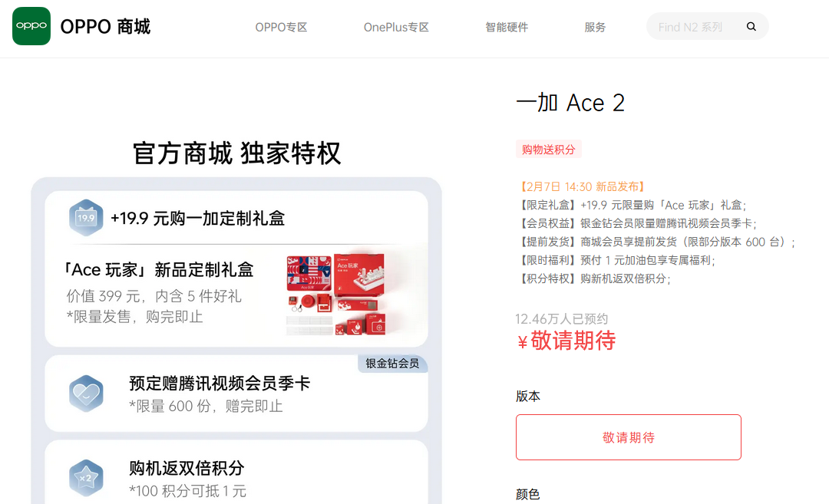Click the 价值 399 元，内含 5 件好礼 text
This screenshot has width=829, height=504.
[154, 296]
